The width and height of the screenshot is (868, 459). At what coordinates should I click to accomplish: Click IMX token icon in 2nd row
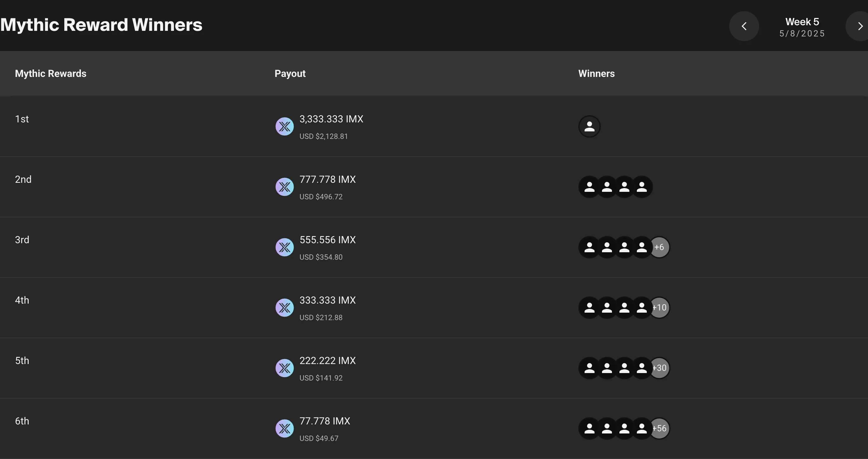[284, 187]
